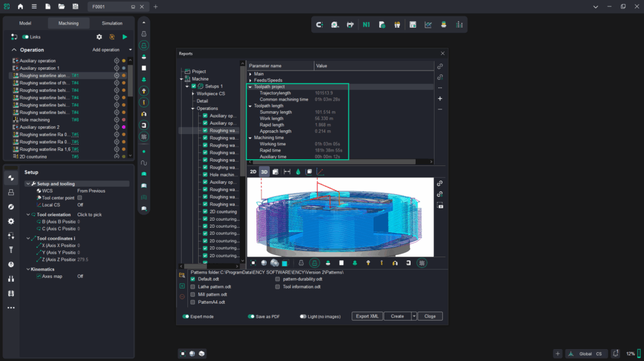Open the chart graph icon in top toolbar
Screen dimensions: 644x361
pyautogui.click(x=428, y=25)
